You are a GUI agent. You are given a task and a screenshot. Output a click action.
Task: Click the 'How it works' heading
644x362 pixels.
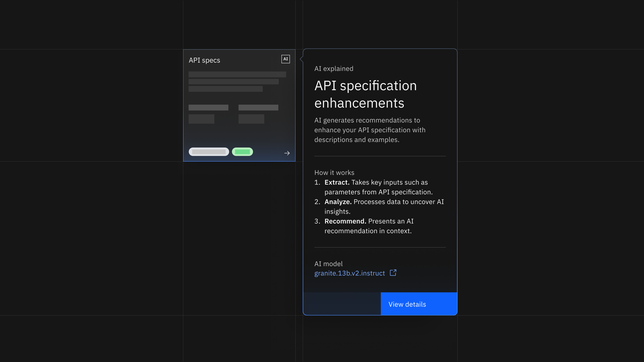(x=334, y=173)
